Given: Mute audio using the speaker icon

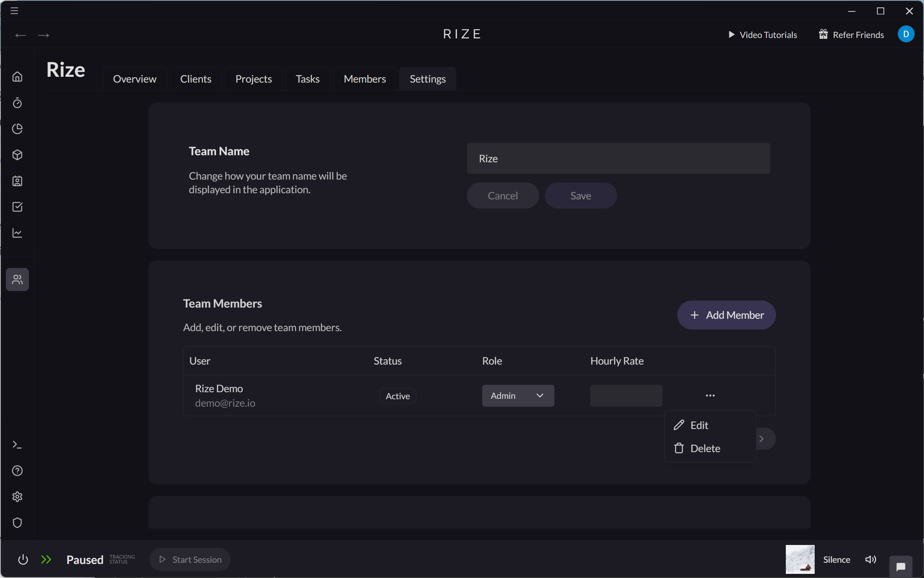Looking at the screenshot, I should click(870, 559).
